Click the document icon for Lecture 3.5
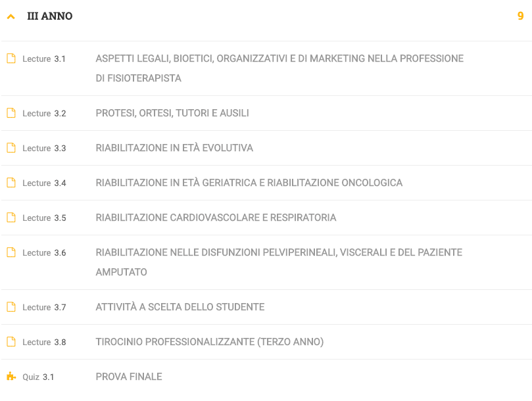 pyautogui.click(x=11, y=218)
